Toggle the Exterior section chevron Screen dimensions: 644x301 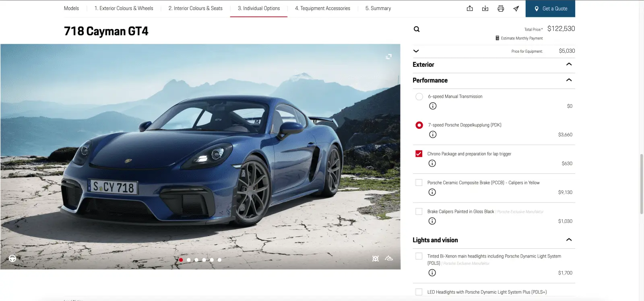569,64
